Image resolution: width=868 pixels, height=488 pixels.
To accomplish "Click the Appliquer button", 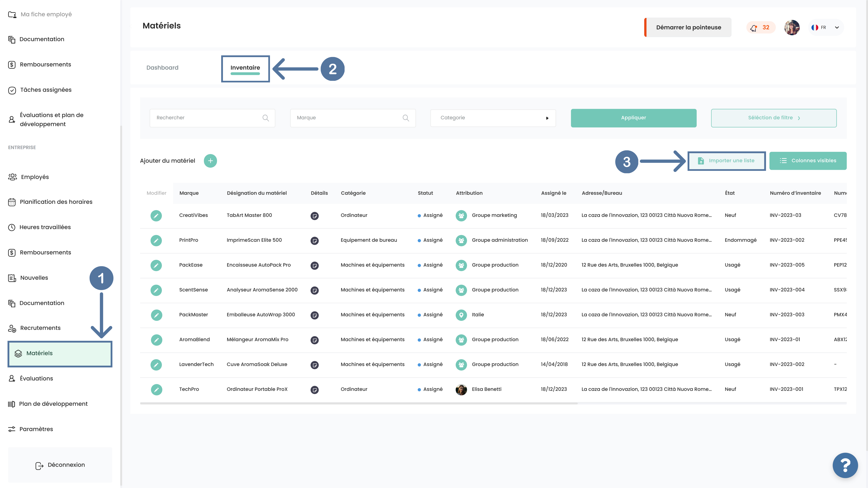I will [633, 118].
